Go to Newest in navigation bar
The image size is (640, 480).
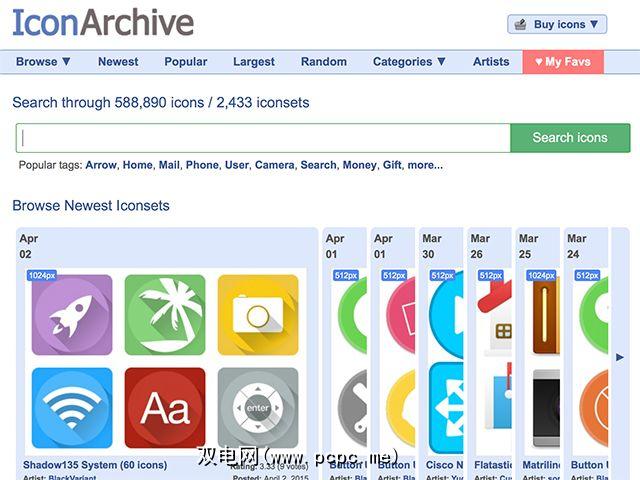pyautogui.click(x=118, y=62)
